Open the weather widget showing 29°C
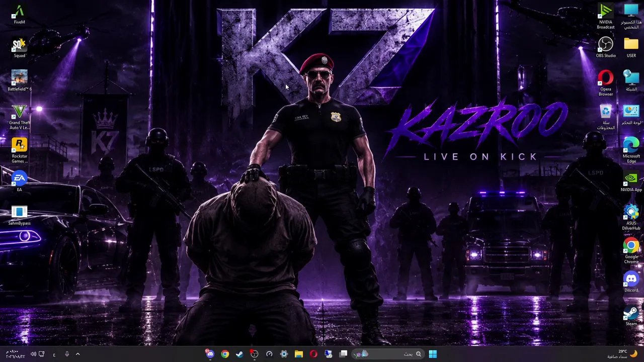 click(x=623, y=354)
